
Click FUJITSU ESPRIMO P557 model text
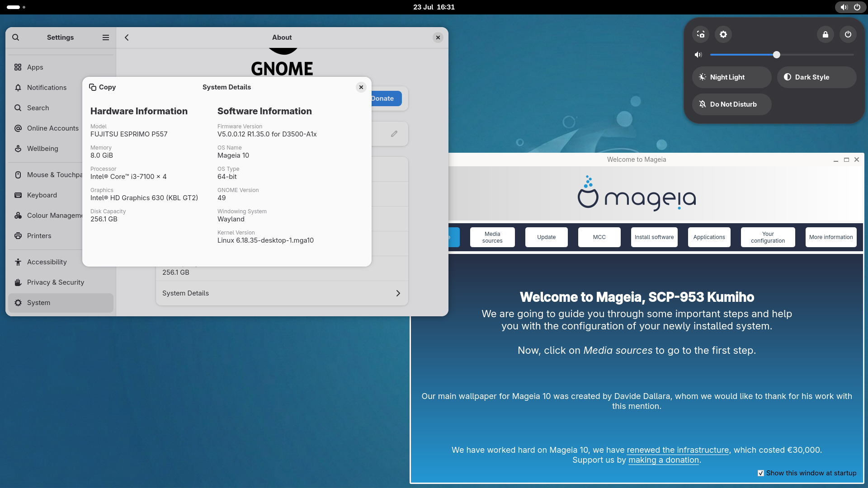[129, 134]
